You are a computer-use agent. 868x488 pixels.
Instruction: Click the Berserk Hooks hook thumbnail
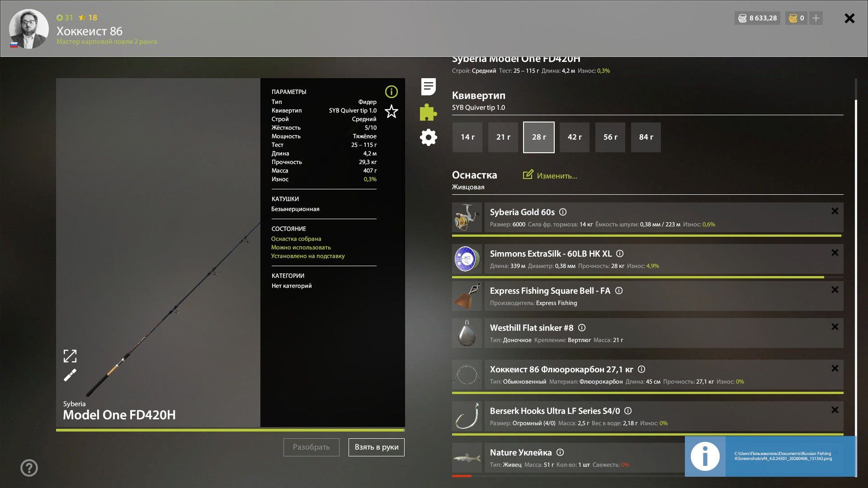(467, 416)
